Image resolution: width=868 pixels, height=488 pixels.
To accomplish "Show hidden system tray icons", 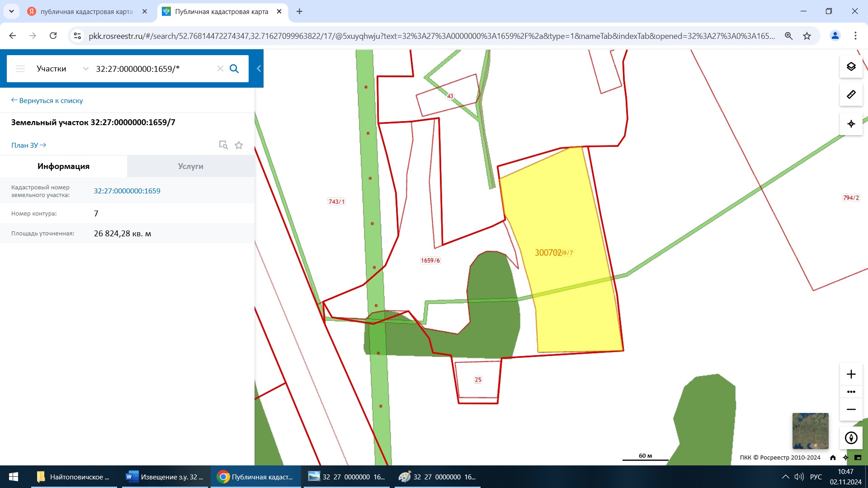I will tap(786, 477).
